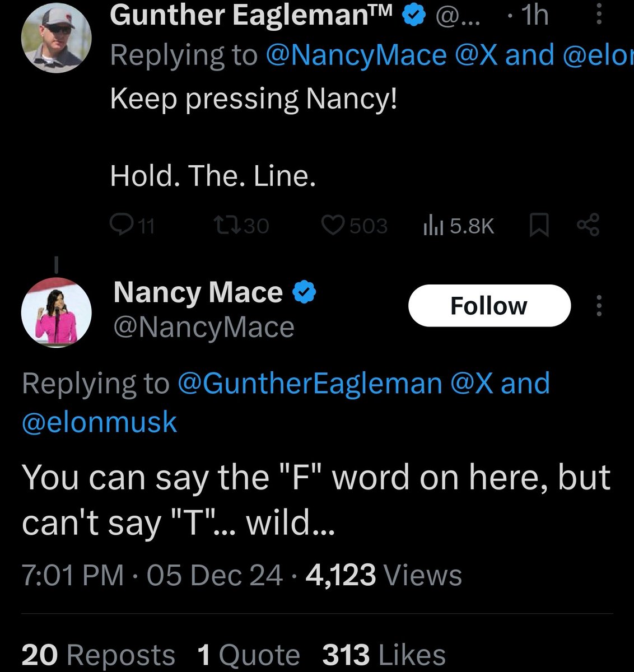View Gunther Eagleman's profile picture
The image size is (634, 672).
click(57, 38)
